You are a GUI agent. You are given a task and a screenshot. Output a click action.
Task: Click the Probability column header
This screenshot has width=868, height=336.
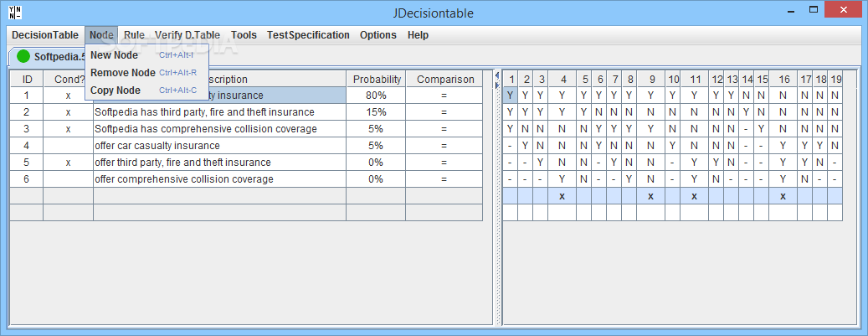coord(377,80)
